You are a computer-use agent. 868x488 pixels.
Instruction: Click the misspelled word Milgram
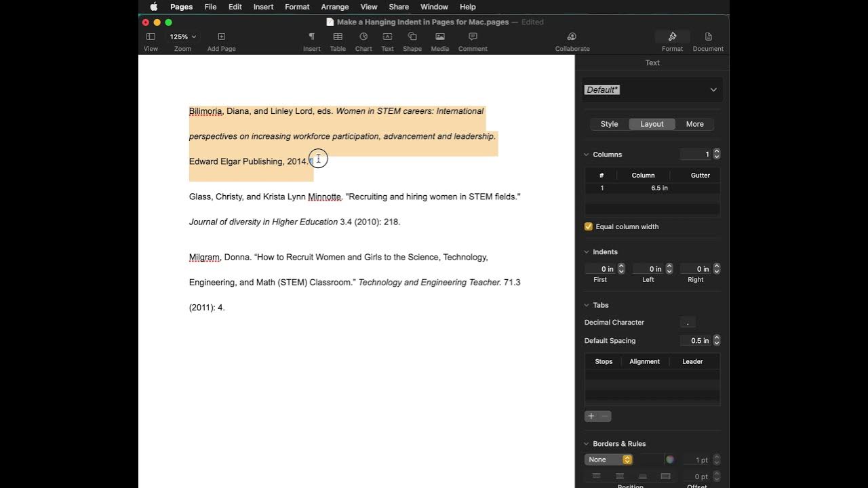tap(204, 258)
